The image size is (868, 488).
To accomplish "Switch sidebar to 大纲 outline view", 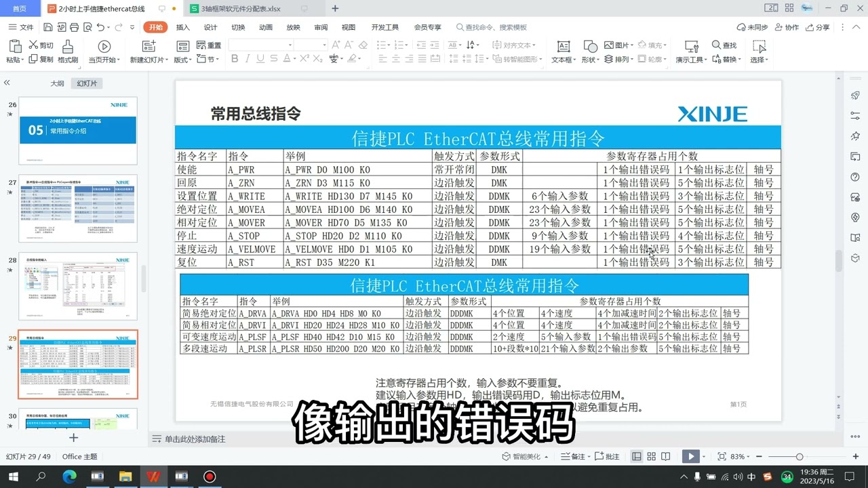I will (57, 83).
